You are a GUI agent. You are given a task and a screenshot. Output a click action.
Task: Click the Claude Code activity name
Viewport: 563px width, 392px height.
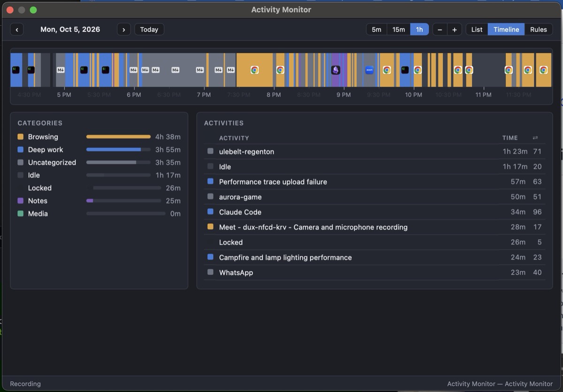[x=240, y=212]
